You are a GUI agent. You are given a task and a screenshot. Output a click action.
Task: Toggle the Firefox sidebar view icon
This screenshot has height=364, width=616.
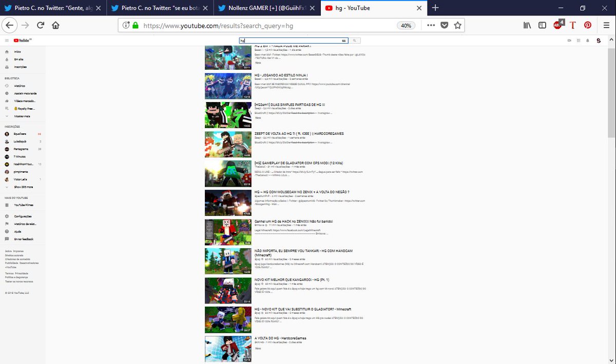pyautogui.click(x=542, y=25)
